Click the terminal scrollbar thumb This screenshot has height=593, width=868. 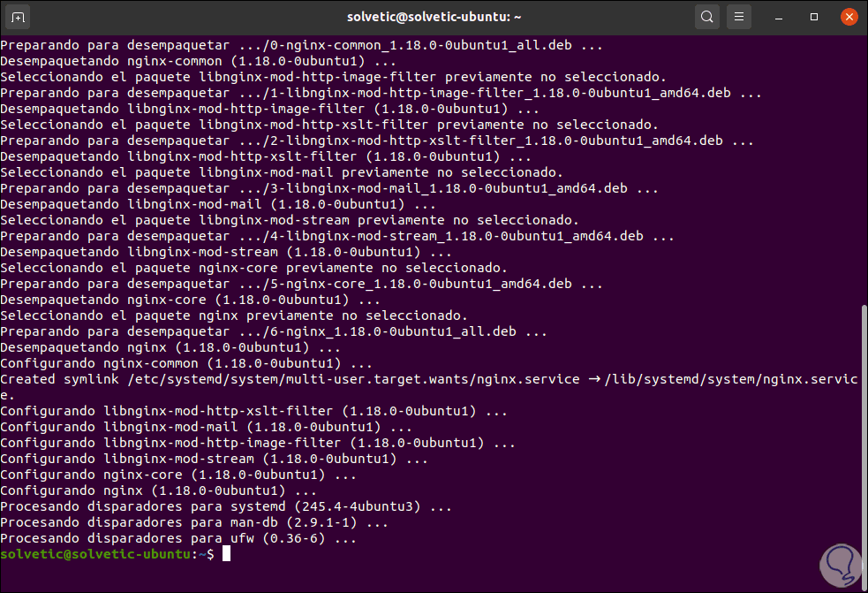(864, 446)
